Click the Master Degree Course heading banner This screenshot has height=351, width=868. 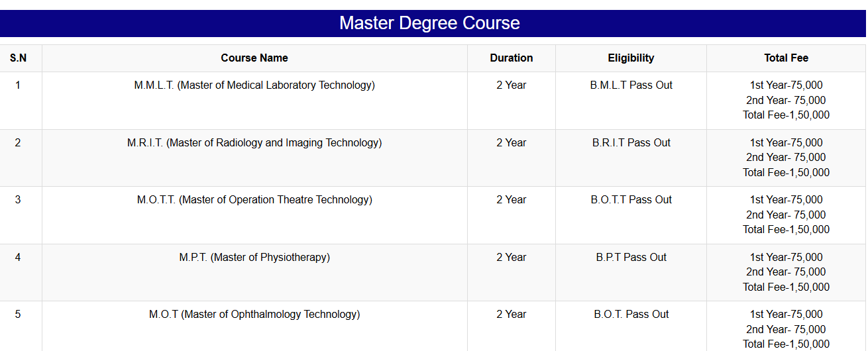click(x=429, y=23)
